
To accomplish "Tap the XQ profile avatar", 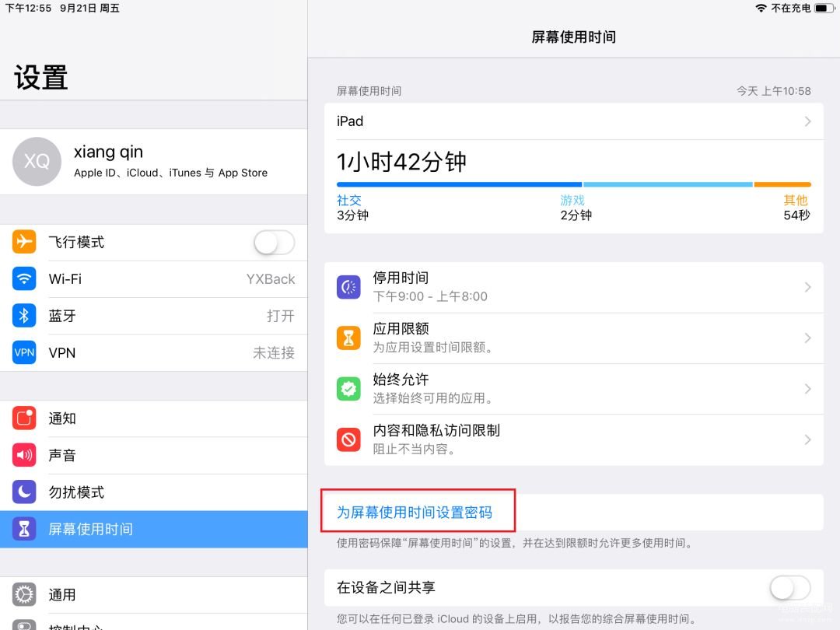I will pos(37,161).
